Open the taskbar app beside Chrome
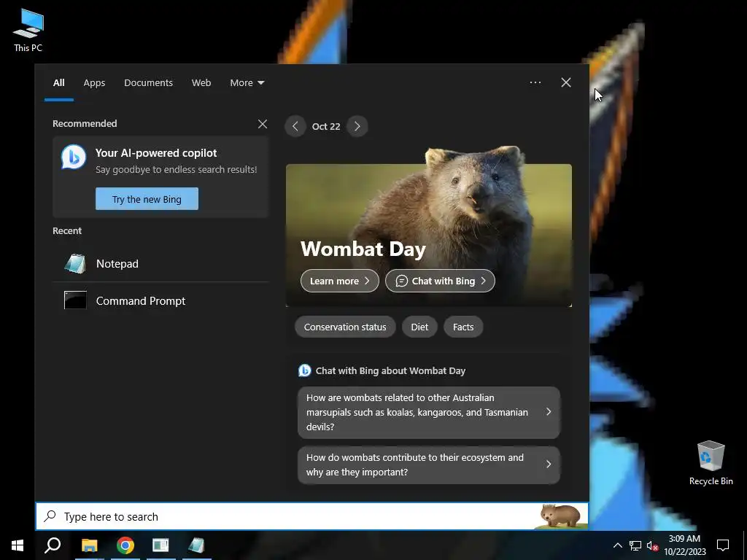747x560 pixels. (x=160, y=545)
